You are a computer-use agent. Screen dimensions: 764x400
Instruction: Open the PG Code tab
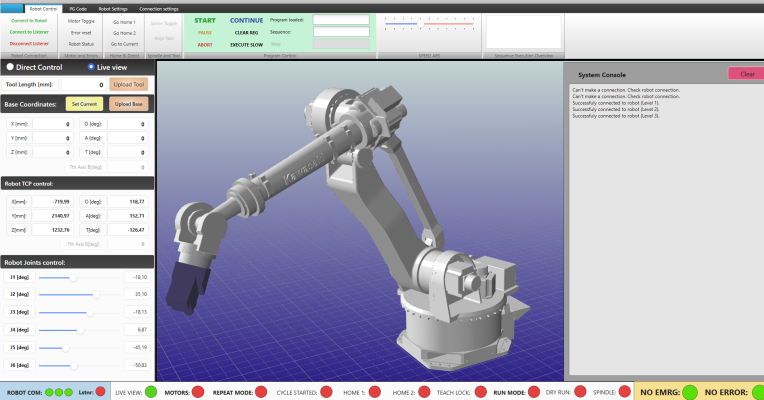tap(78, 9)
